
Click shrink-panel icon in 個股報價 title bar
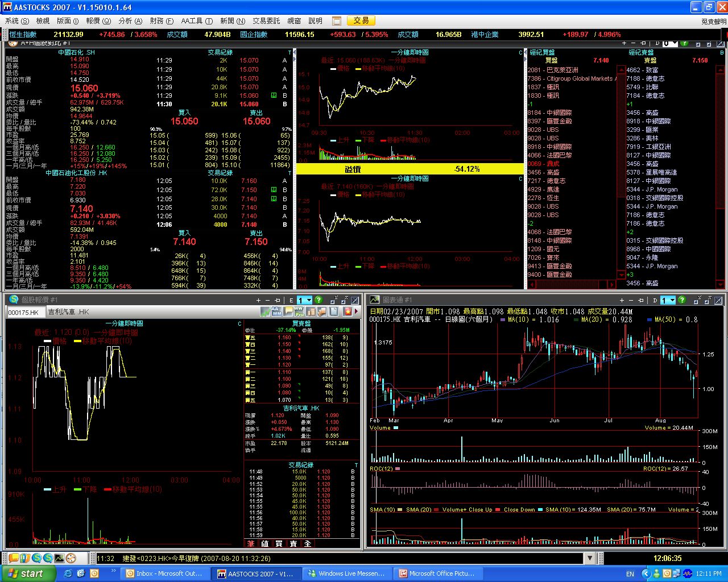pyautogui.click(x=334, y=300)
